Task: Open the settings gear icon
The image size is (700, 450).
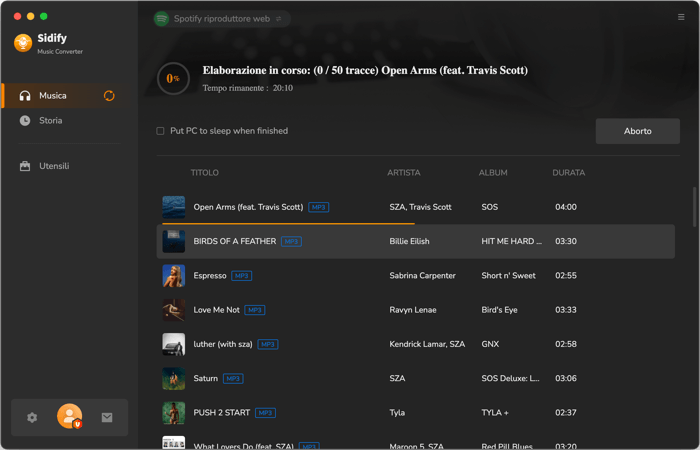Action: point(32,417)
